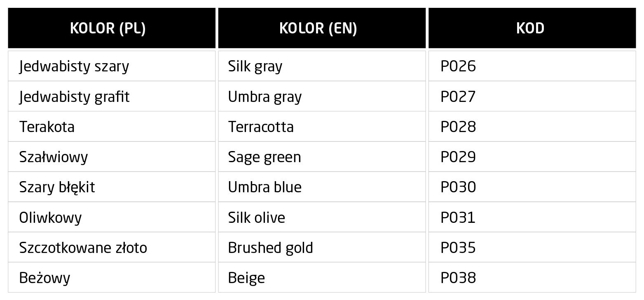Select the Jedwabisty grafit cell
Screen dimensions: 644x300
(x=75, y=97)
